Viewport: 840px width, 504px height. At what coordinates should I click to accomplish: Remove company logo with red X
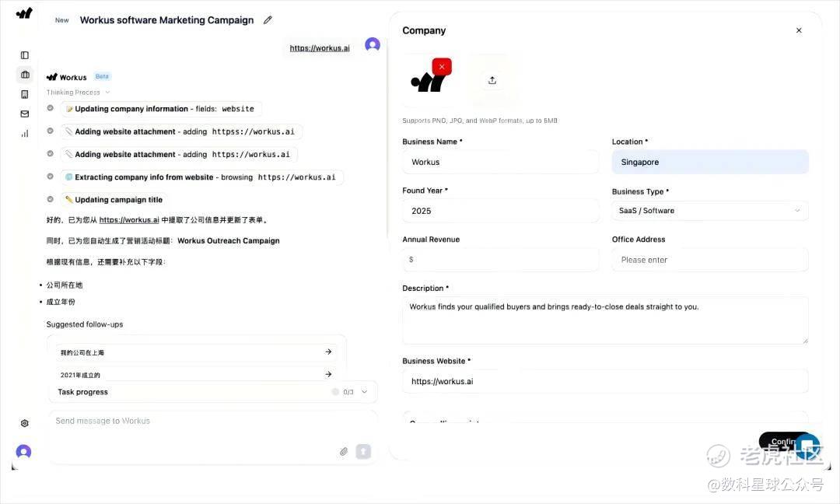pyautogui.click(x=442, y=66)
